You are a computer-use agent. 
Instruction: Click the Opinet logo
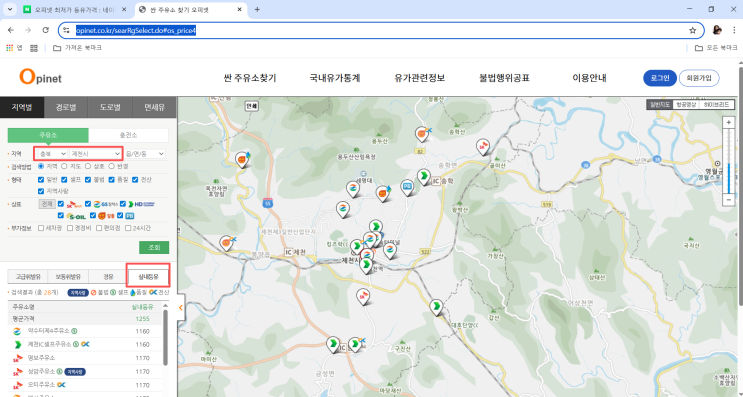click(x=41, y=77)
